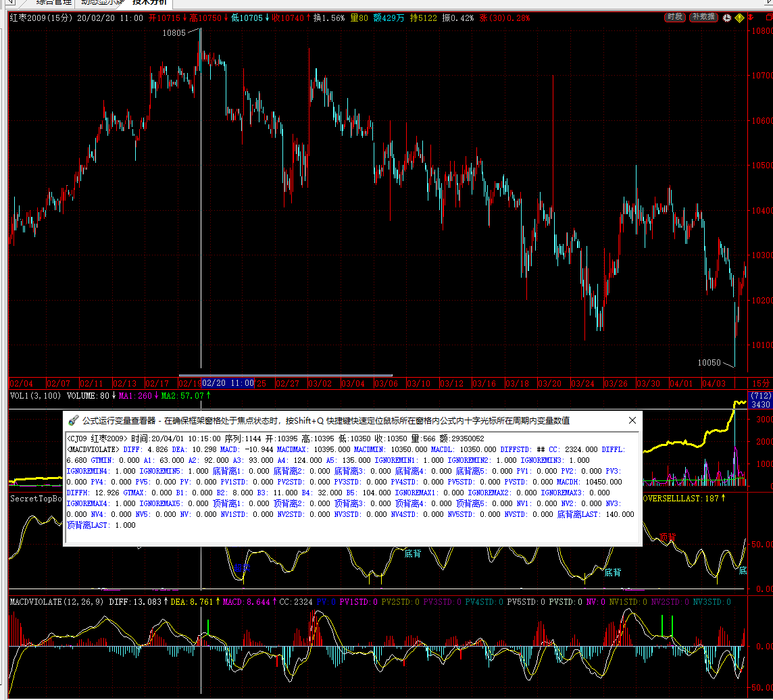Close the formula variable viewer dialog
Screen dimensions: 773x700
pyautogui.click(x=632, y=420)
